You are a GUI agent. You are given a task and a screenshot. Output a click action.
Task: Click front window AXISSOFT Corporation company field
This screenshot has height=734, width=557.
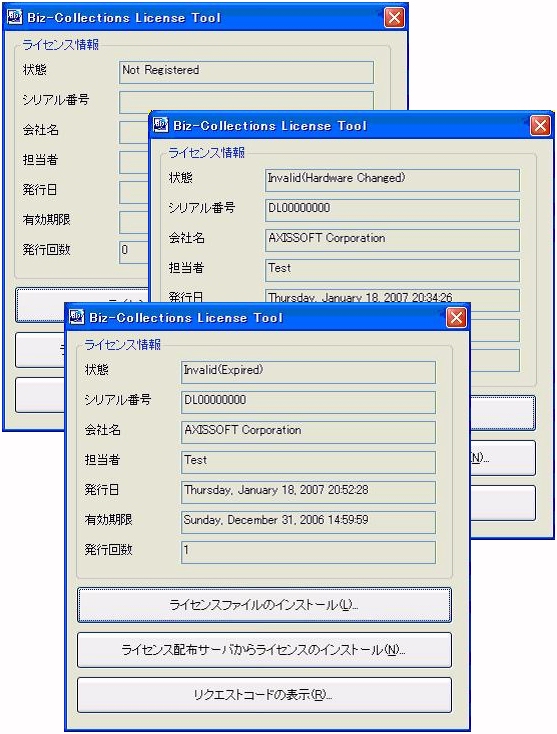coord(308,432)
